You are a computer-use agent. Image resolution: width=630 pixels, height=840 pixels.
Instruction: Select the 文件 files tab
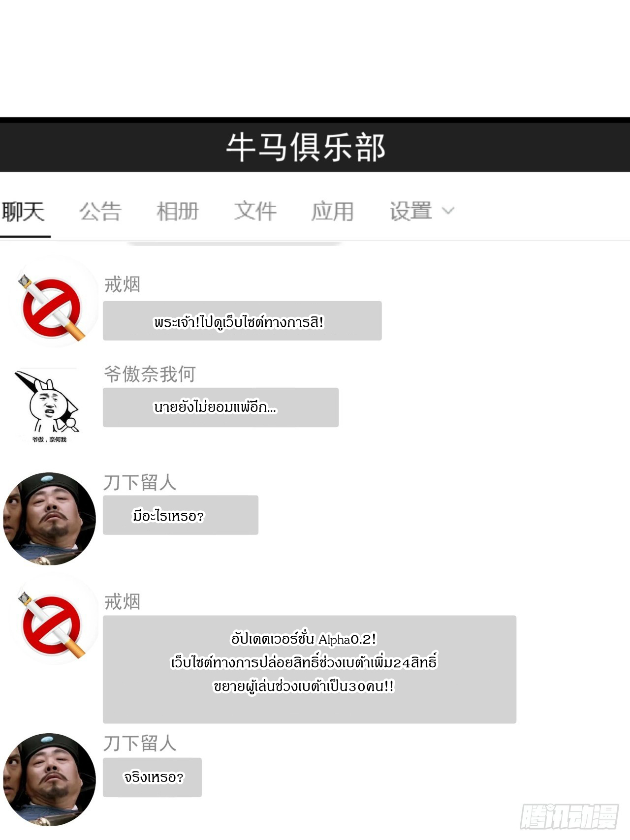pos(255,212)
